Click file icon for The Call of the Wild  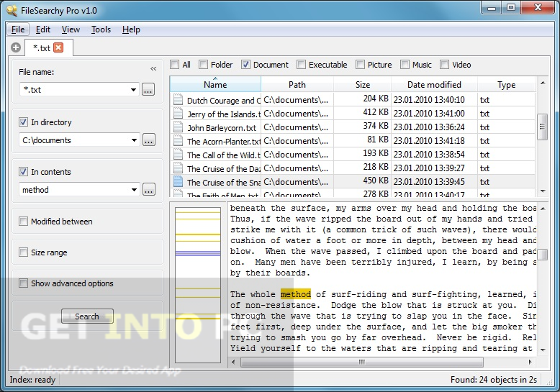tap(178, 154)
